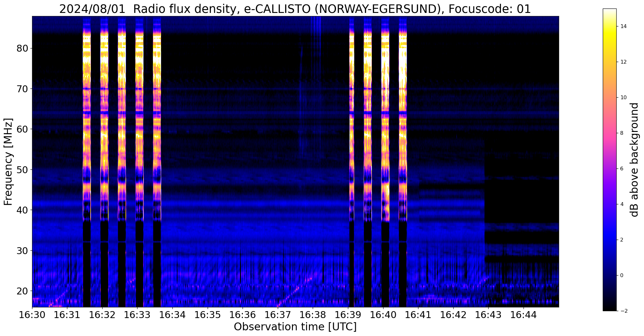Click the 80 MHz frequency tick label
The width and height of the screenshot is (644, 336).
[23, 48]
